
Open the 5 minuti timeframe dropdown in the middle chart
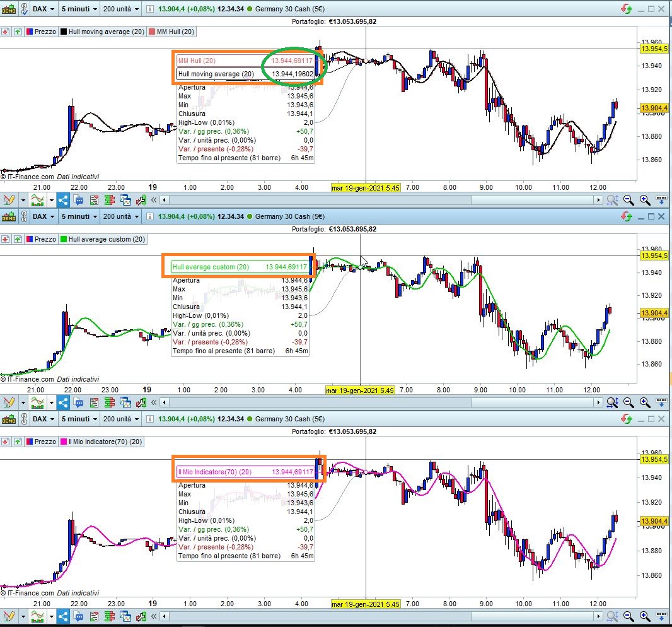tap(79, 216)
